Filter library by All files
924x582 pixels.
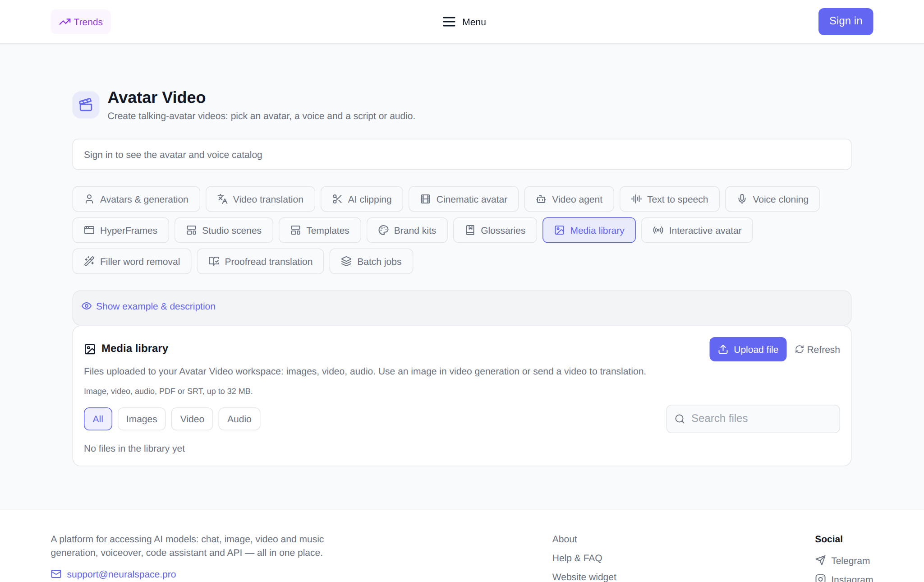(x=98, y=419)
